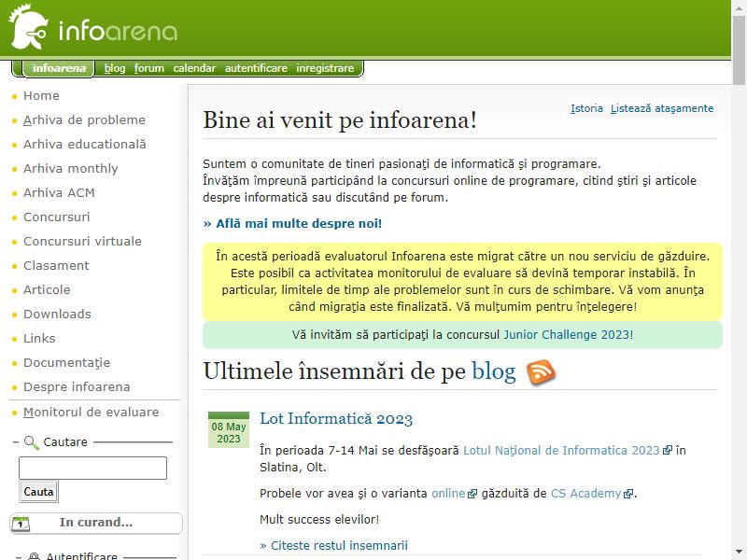This screenshot has height=560, width=747.
Task: Click the magnifier icon beside Cautare
Action: coord(31,442)
